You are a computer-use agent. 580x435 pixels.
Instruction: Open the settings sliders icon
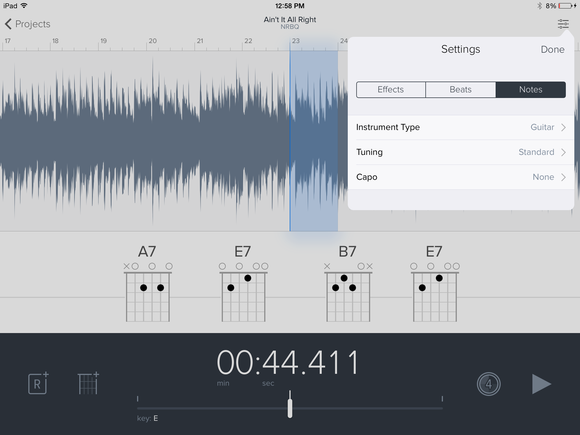563,24
